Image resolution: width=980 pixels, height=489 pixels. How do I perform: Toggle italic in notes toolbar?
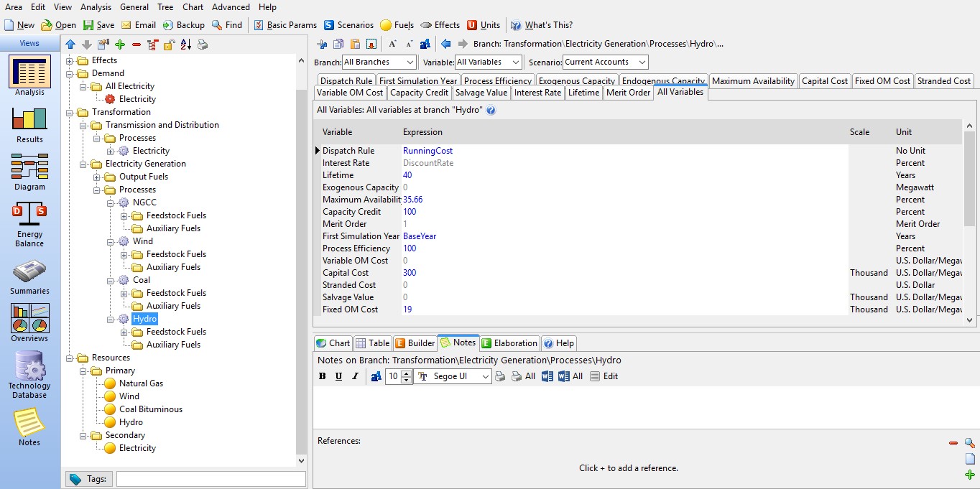(x=355, y=376)
